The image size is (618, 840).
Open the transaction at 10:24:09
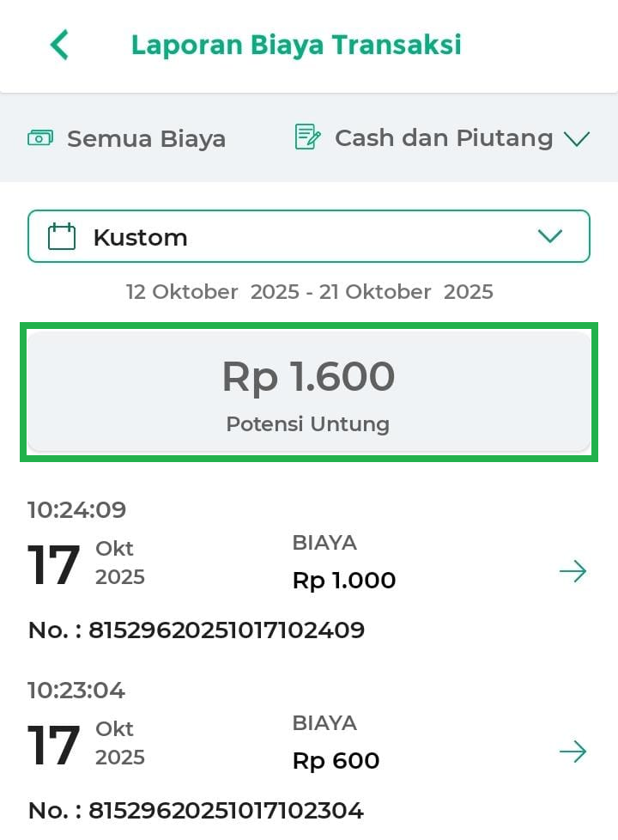click(x=77, y=510)
